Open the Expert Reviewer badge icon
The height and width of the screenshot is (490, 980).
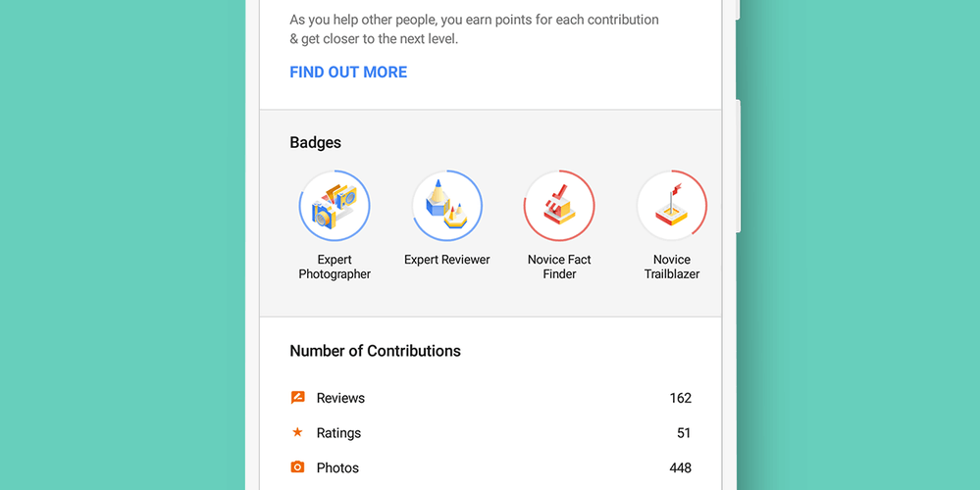[447, 206]
